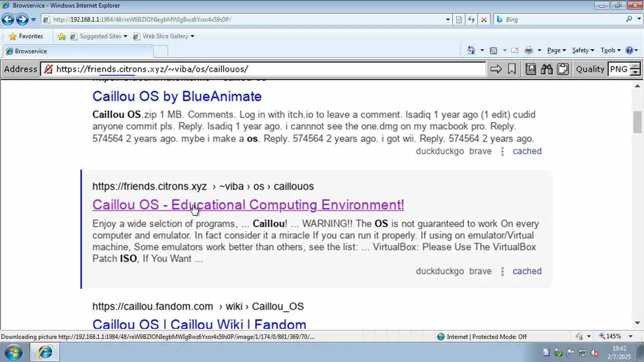Click the muted volume tray icon
644x362 pixels.
(x=595, y=352)
